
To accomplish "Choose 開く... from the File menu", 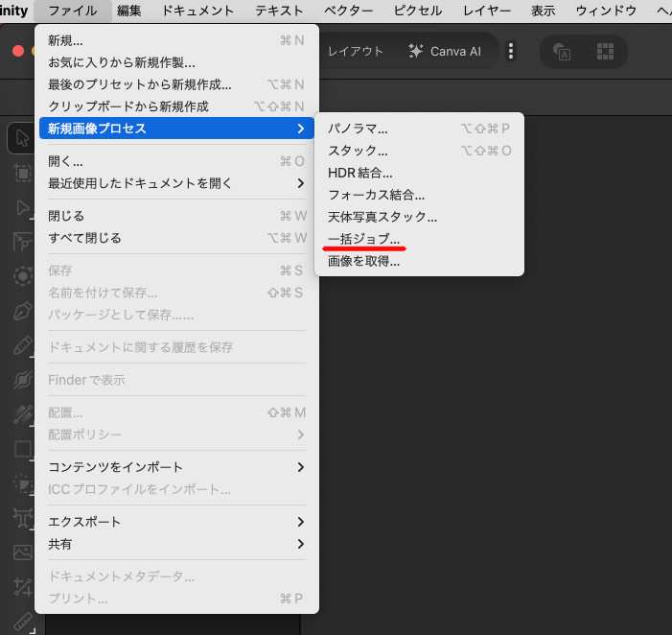I will pyautogui.click(x=176, y=161).
